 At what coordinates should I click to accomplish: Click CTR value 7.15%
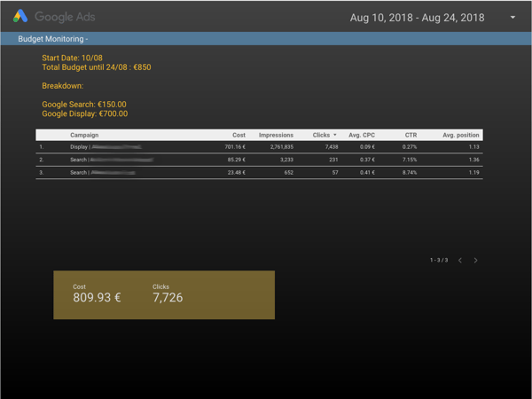tap(410, 160)
